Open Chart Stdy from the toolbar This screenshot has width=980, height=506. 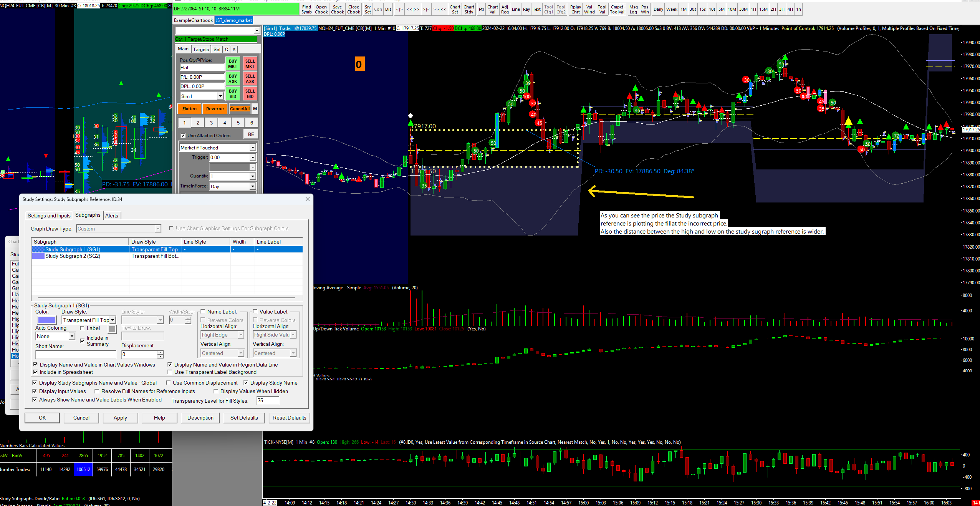pyautogui.click(x=468, y=9)
